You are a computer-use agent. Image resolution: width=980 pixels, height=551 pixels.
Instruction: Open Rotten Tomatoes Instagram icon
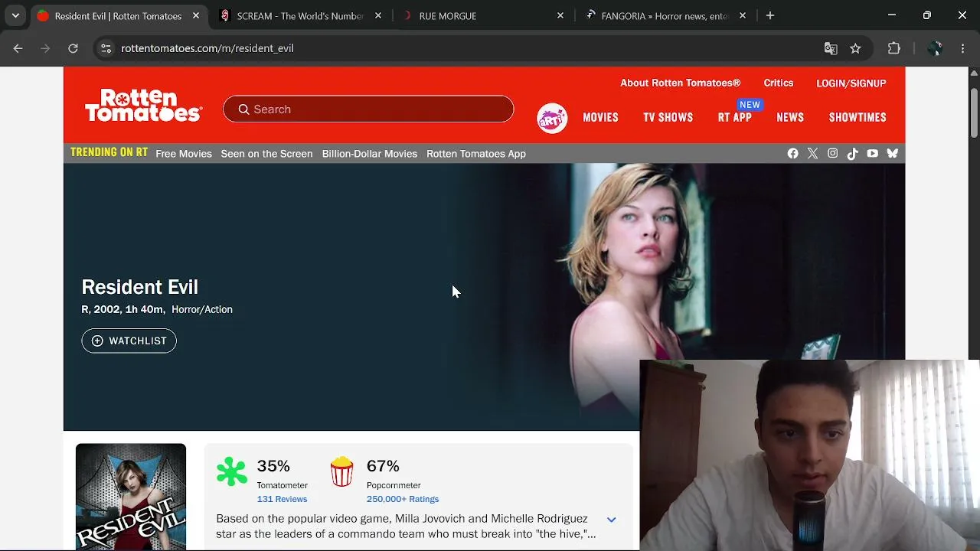(832, 154)
